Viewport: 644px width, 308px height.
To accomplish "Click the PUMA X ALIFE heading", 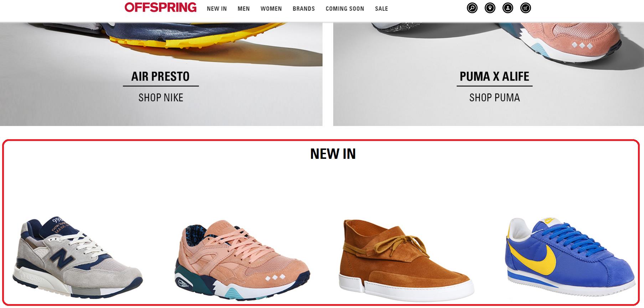I will pyautogui.click(x=494, y=76).
